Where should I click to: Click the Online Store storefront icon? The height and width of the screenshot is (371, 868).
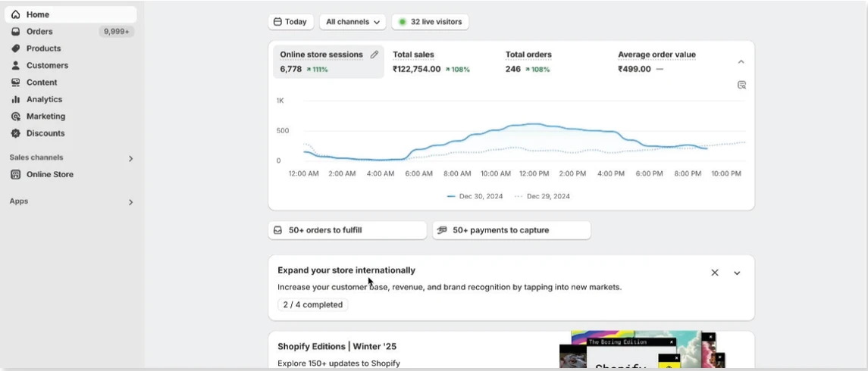pos(15,174)
